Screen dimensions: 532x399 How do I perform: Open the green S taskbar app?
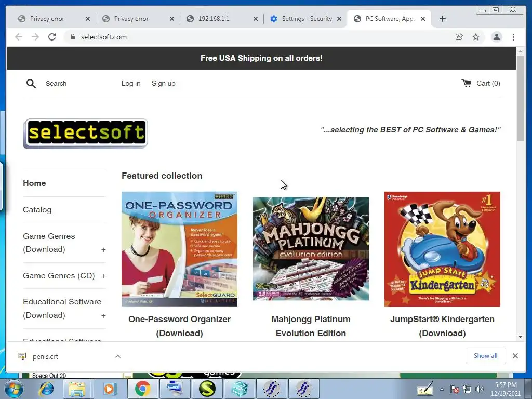pyautogui.click(x=207, y=389)
